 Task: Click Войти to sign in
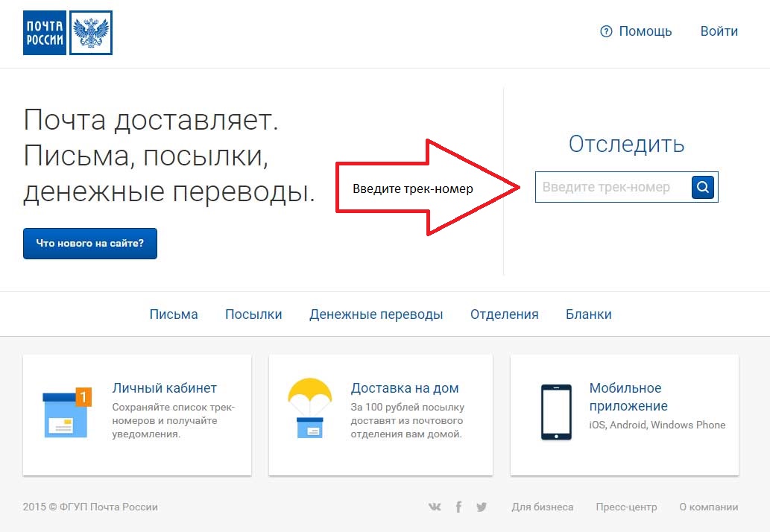click(x=719, y=31)
